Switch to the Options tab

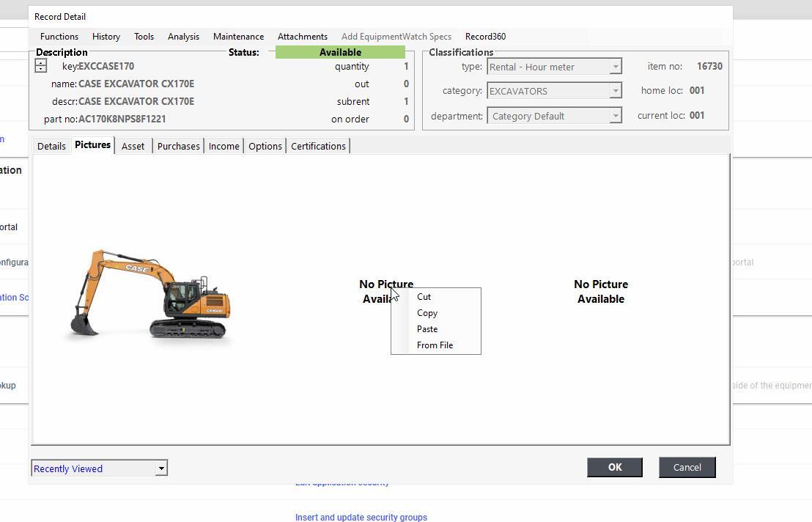[x=265, y=146]
